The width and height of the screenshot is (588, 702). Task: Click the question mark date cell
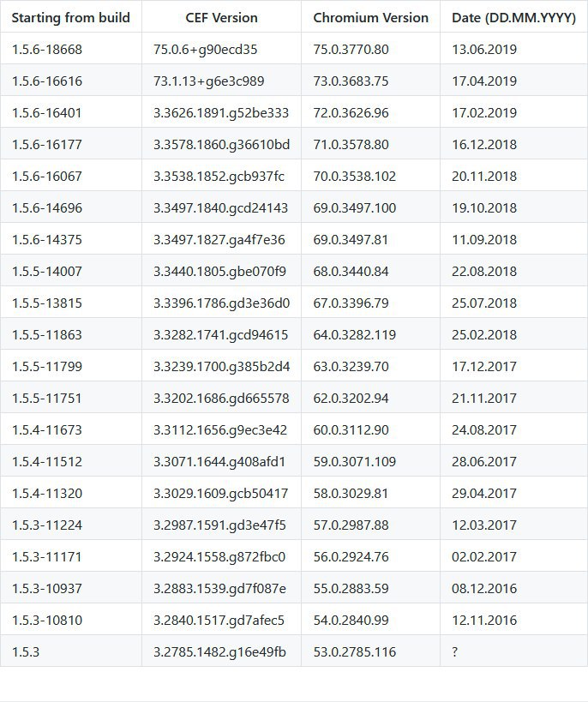[513, 651]
